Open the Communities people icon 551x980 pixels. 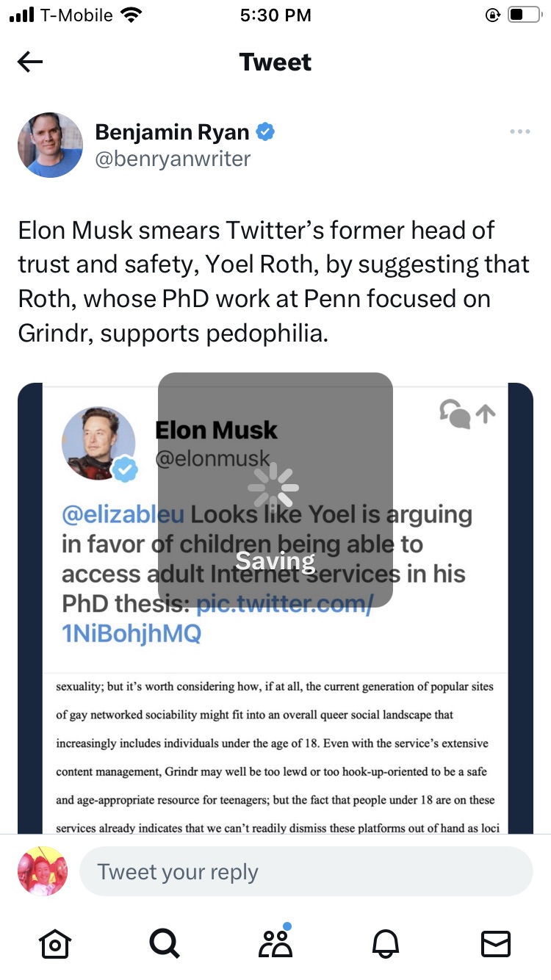point(275,943)
